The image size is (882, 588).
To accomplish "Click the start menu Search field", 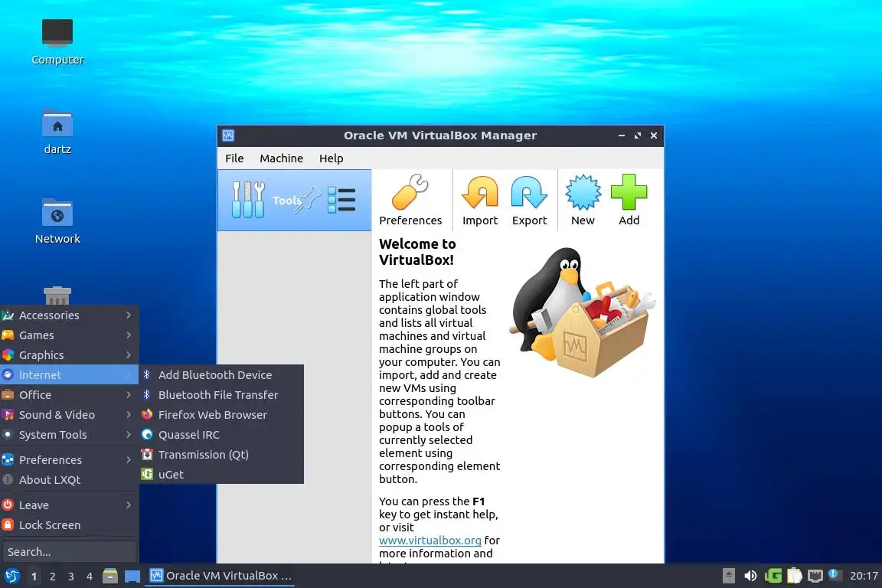I will [x=69, y=552].
